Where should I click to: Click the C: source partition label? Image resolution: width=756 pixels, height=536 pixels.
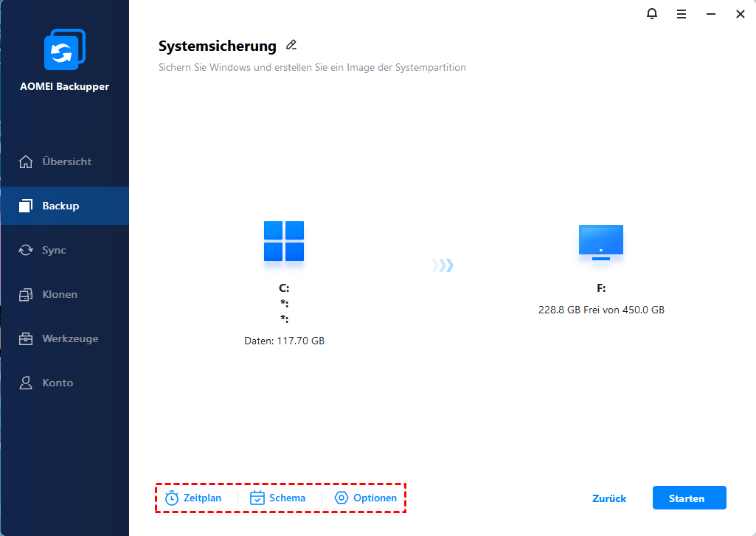(284, 288)
